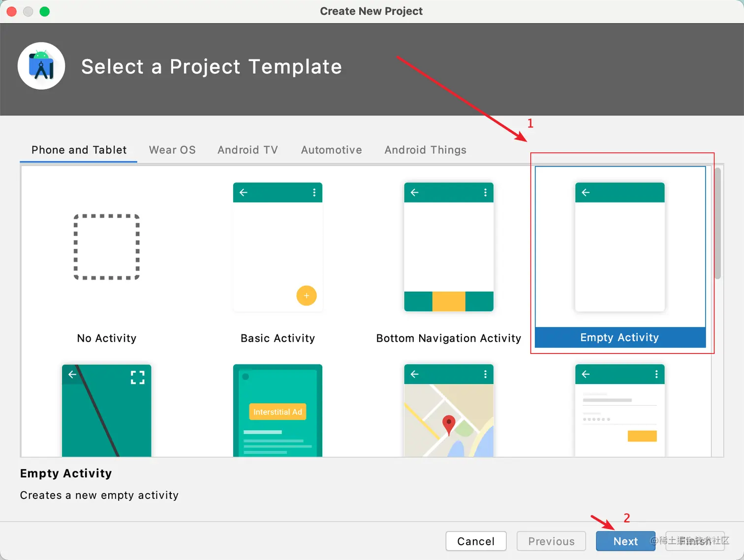Choose the Basic Activity template thumbnail
The height and width of the screenshot is (560, 744).
tap(278, 247)
